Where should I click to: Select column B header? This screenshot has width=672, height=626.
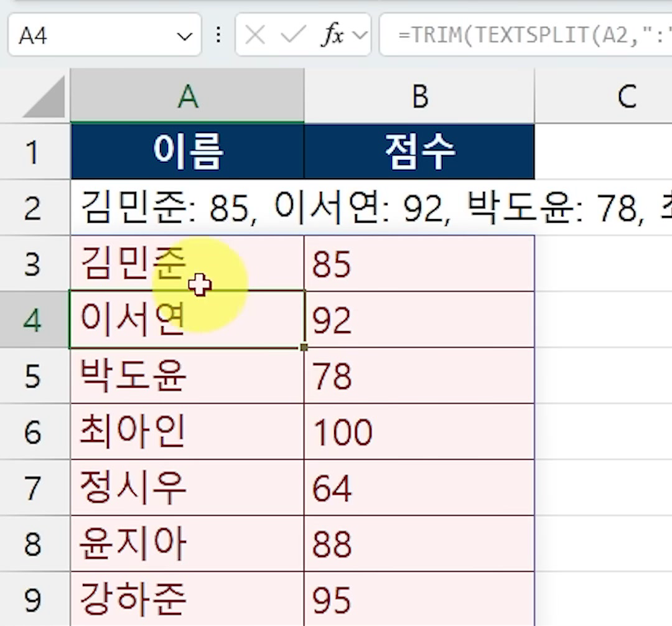click(419, 96)
